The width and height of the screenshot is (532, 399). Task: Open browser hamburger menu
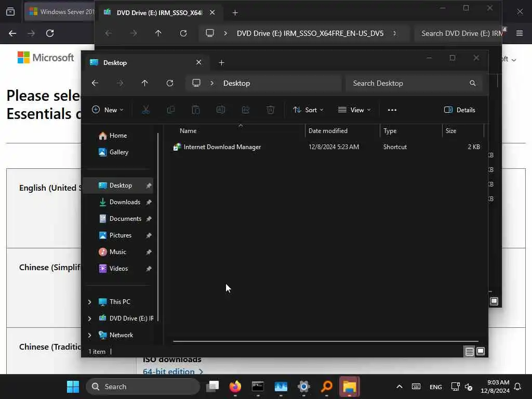520,33
